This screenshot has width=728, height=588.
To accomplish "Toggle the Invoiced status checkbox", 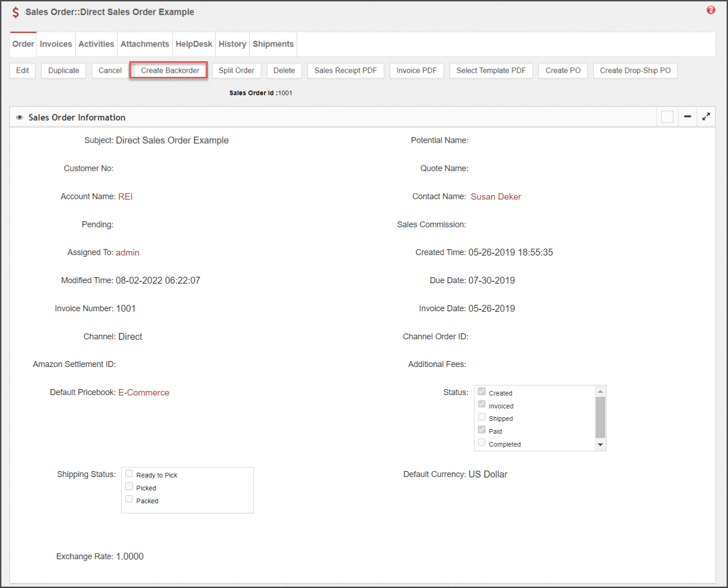I will click(x=482, y=404).
